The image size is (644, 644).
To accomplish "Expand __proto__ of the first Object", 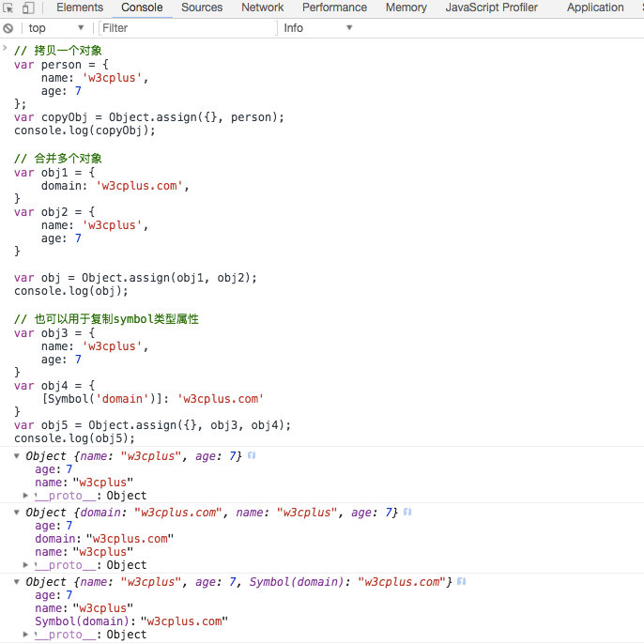I will 25,496.
